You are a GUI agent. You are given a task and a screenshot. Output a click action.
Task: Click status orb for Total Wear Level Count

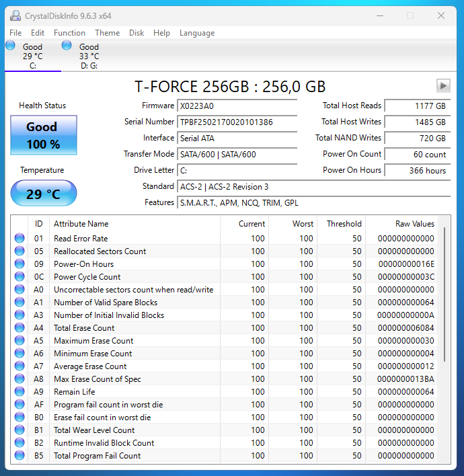pyautogui.click(x=20, y=430)
